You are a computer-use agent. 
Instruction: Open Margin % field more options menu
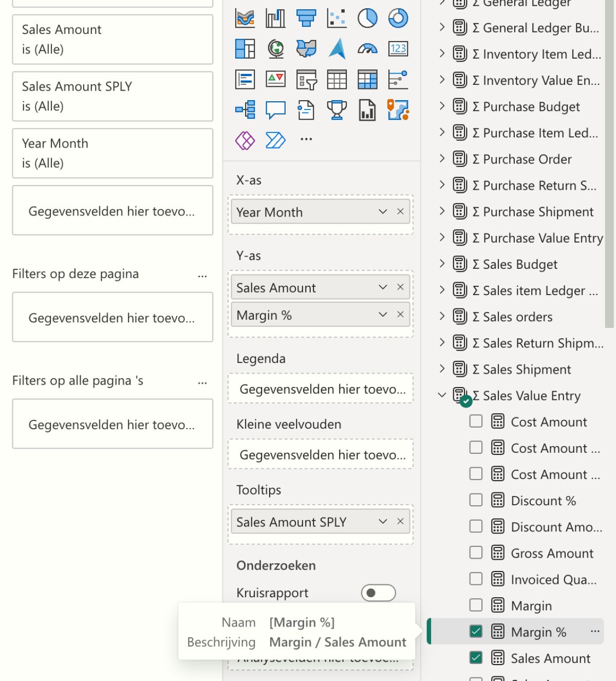click(595, 631)
